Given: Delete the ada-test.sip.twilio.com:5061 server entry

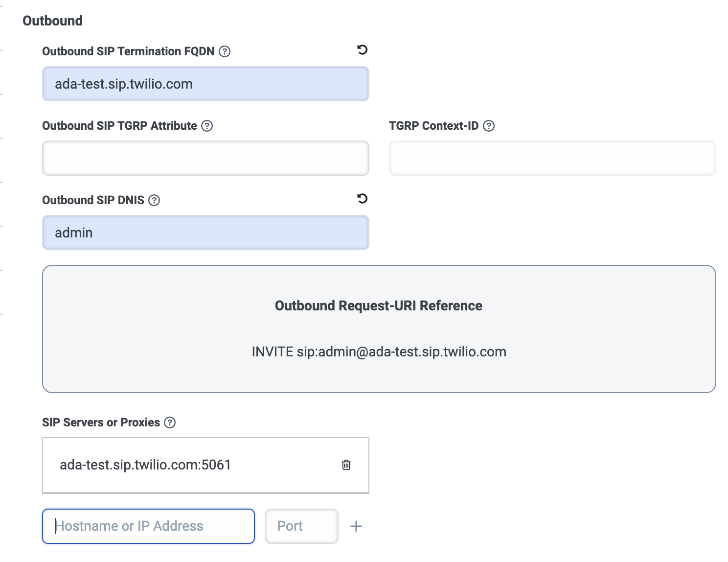Looking at the screenshot, I should click(x=346, y=465).
